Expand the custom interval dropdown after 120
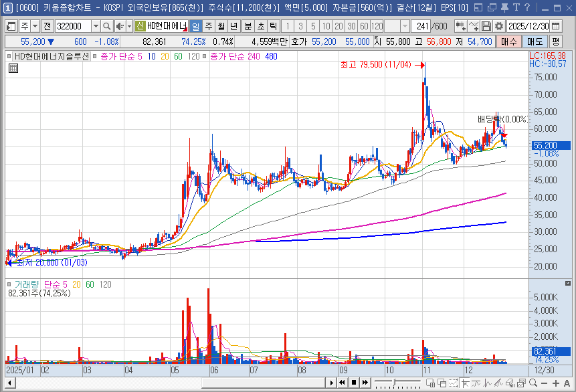Viewport: 576px width, 392px height. (x=405, y=26)
